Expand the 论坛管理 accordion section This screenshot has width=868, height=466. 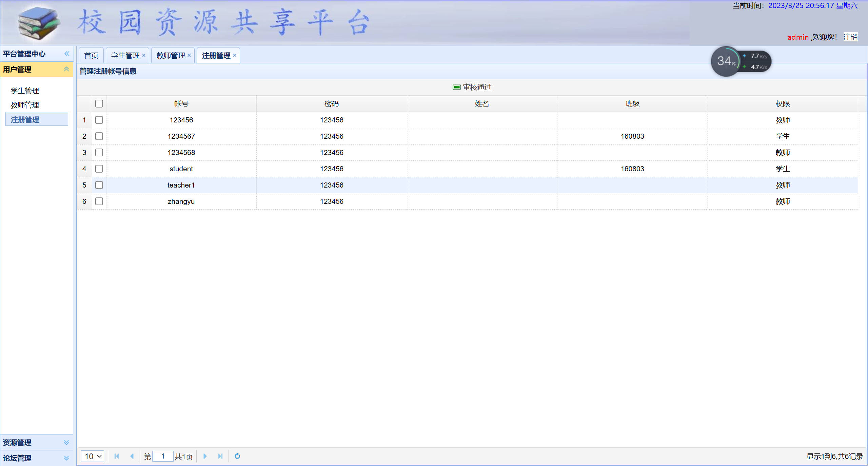click(66, 458)
